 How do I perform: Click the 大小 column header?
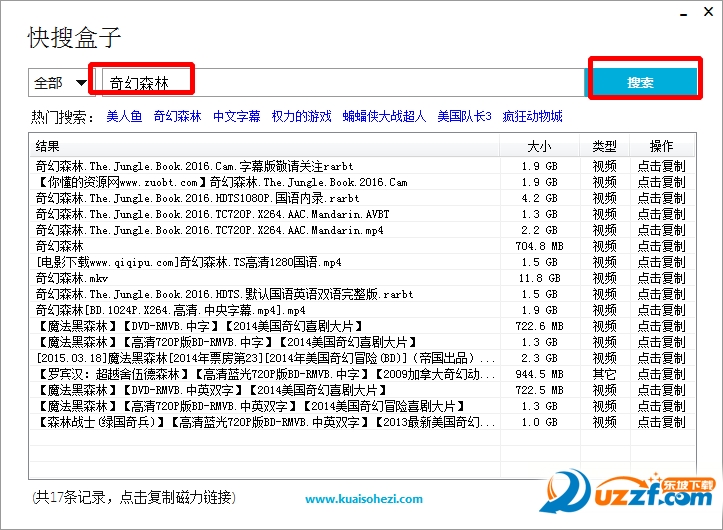tap(539, 146)
